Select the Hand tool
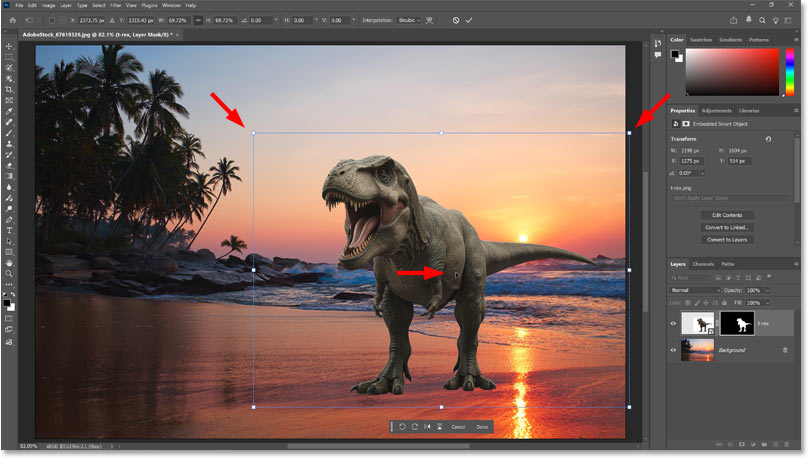The height and width of the screenshot is (459, 809). tap(9, 263)
